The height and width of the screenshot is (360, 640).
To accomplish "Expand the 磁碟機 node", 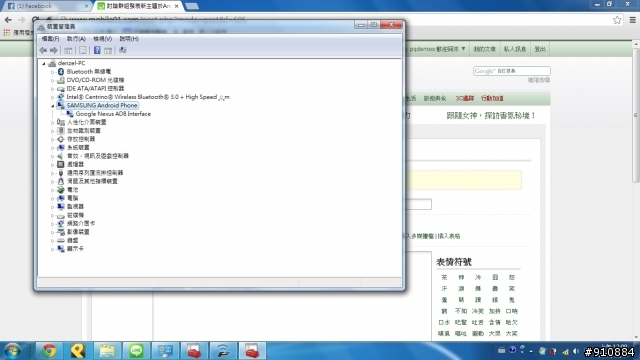I will click(53, 215).
